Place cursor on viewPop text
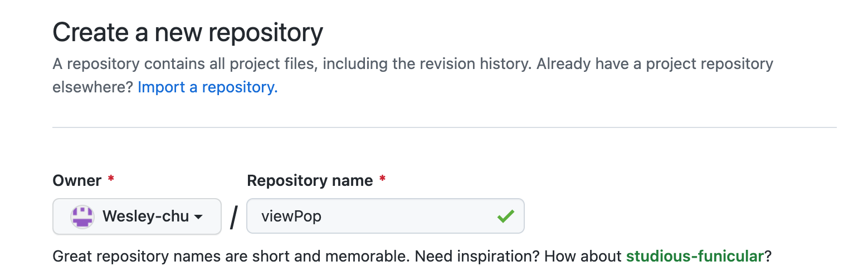 (291, 216)
